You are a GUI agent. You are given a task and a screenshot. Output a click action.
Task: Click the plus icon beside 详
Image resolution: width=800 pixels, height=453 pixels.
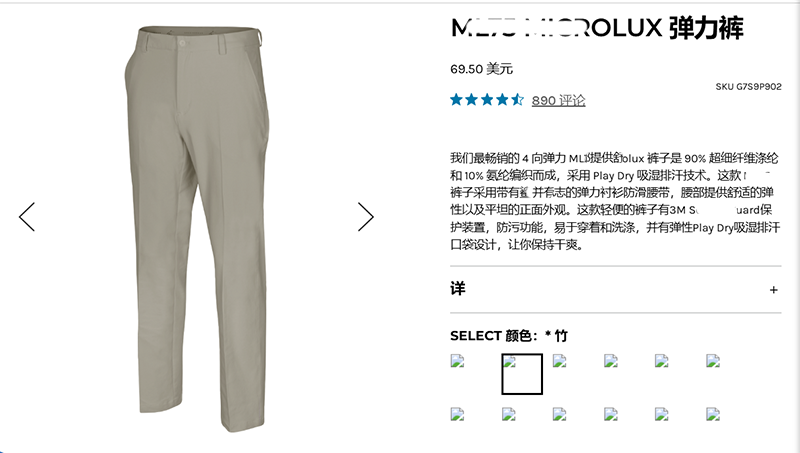[x=773, y=290]
